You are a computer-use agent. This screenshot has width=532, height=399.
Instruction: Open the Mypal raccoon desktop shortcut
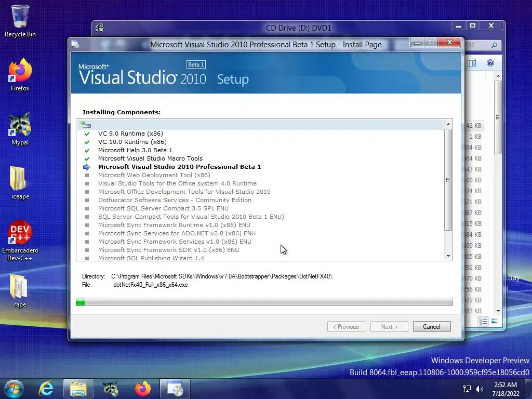[20, 129]
